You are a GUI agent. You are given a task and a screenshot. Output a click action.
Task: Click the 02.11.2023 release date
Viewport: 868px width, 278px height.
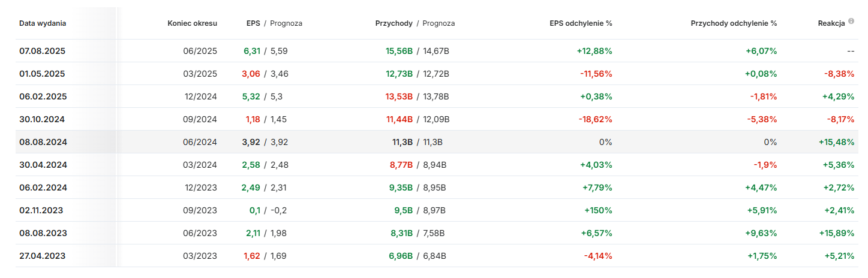pyautogui.click(x=41, y=210)
